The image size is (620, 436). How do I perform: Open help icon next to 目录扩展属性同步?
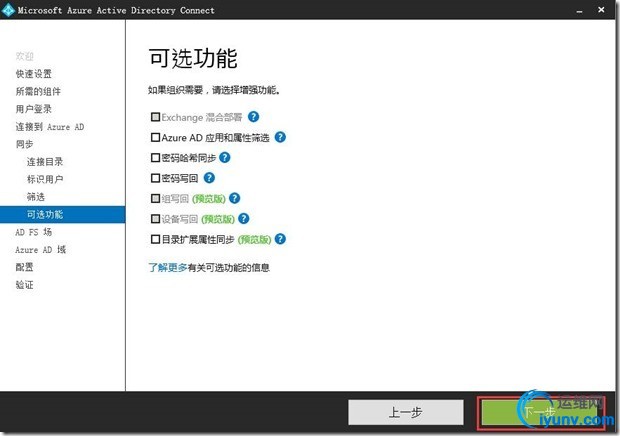280,239
